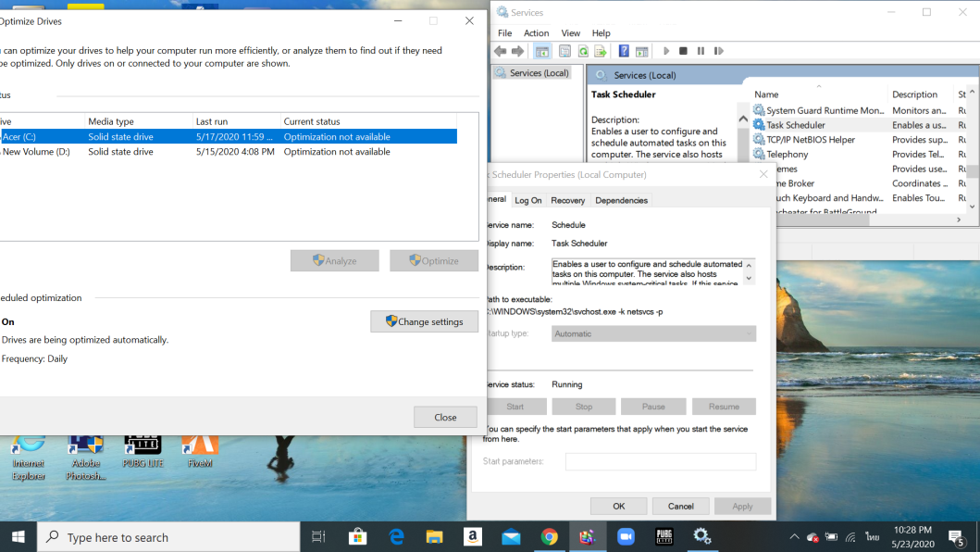Viewport: 980px width, 552px height.
Task: Click the Restart Service icon in toolbar
Action: coord(719,51)
